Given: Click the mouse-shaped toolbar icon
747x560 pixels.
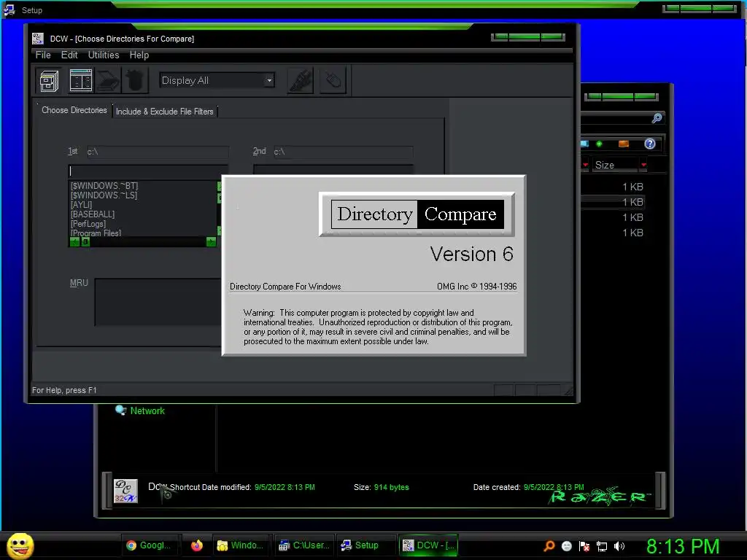Looking at the screenshot, I should [x=333, y=80].
